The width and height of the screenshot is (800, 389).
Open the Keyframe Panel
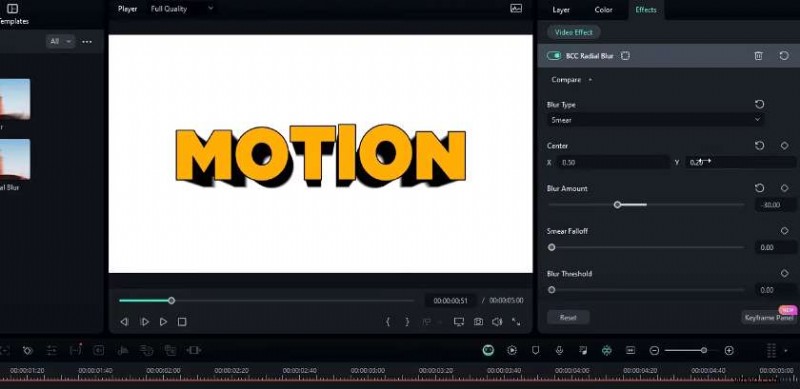769,318
